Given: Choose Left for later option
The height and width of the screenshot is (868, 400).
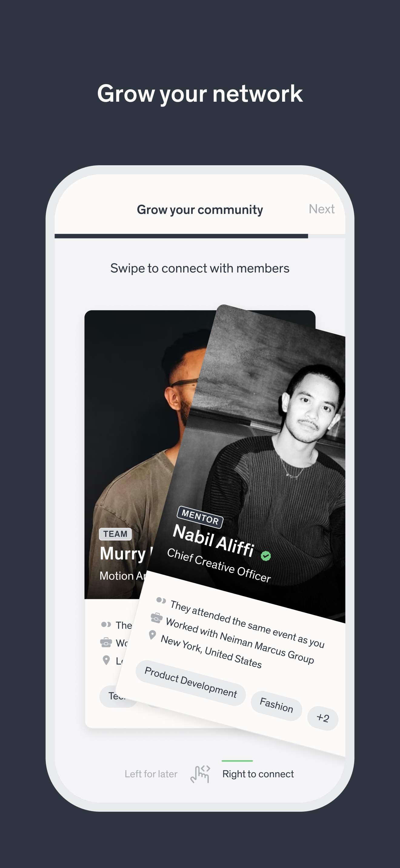Looking at the screenshot, I should pyautogui.click(x=151, y=774).
